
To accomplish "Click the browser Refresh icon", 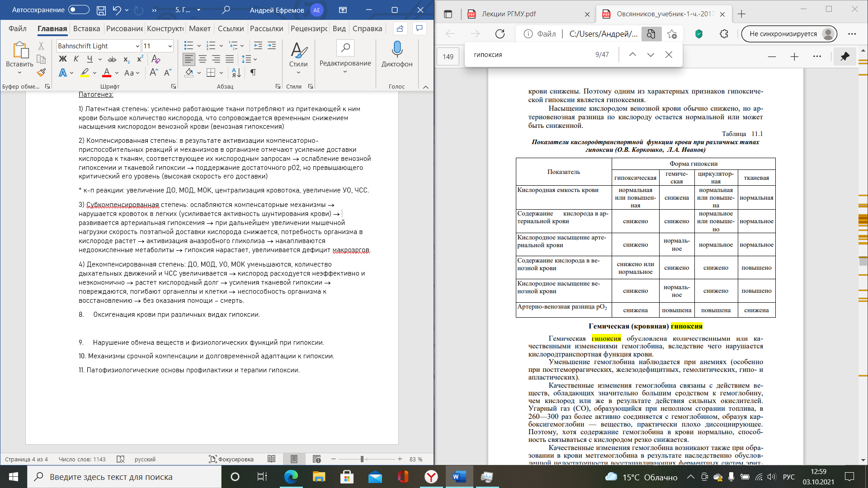I will (x=500, y=34).
